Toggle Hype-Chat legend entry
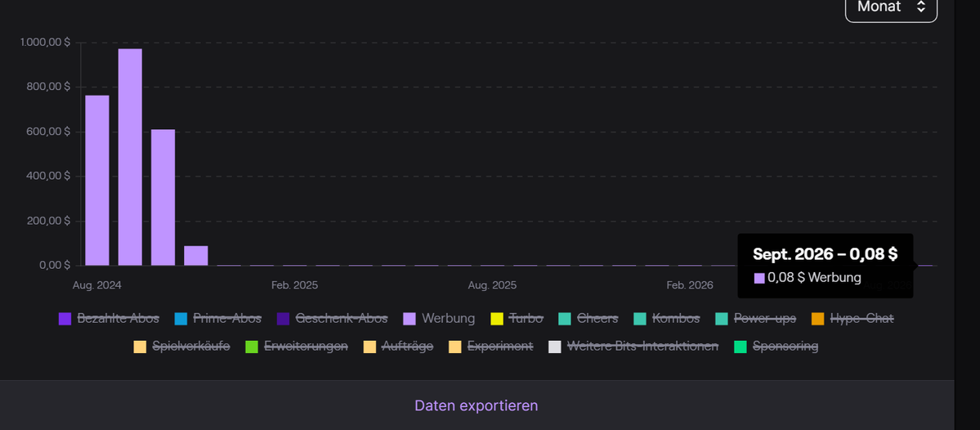 click(852, 319)
